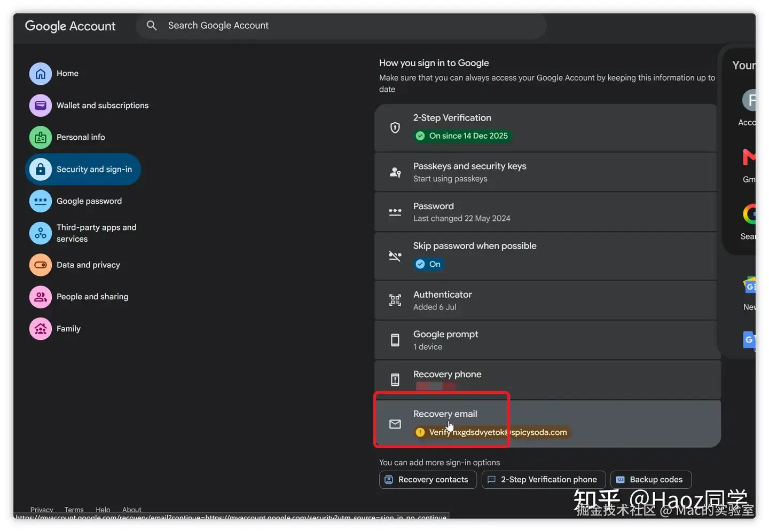Open the Family sidebar icon
Image resolution: width=769 pixels, height=532 pixels.
[41, 329]
